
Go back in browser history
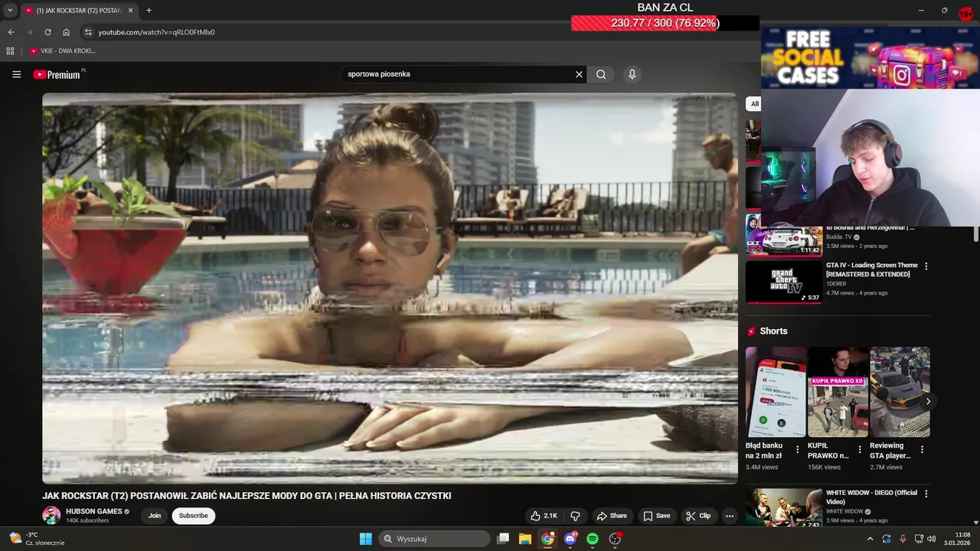[x=11, y=32]
